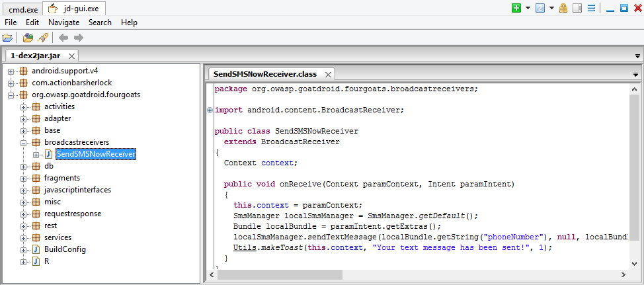644x285 pixels.
Task: Click the Back arrow in toolbar
Action: tap(63, 38)
